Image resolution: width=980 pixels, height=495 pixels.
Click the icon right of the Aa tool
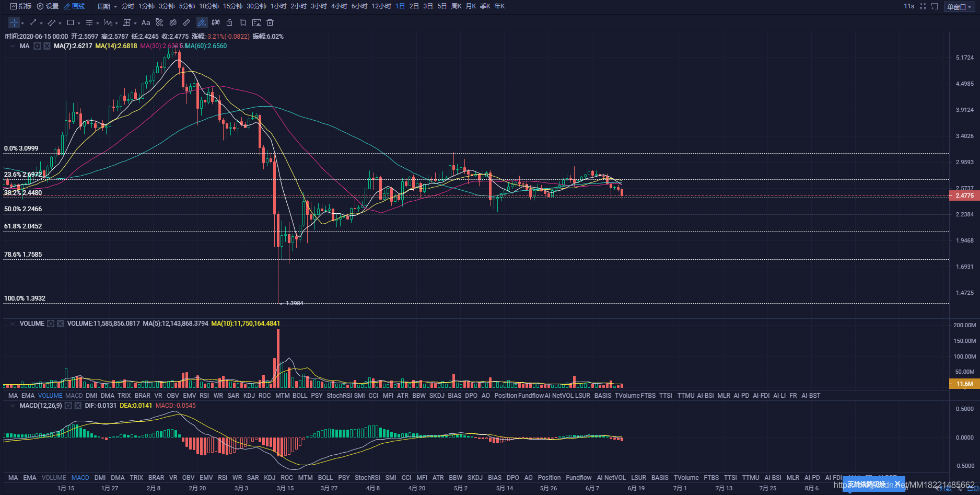point(159,22)
